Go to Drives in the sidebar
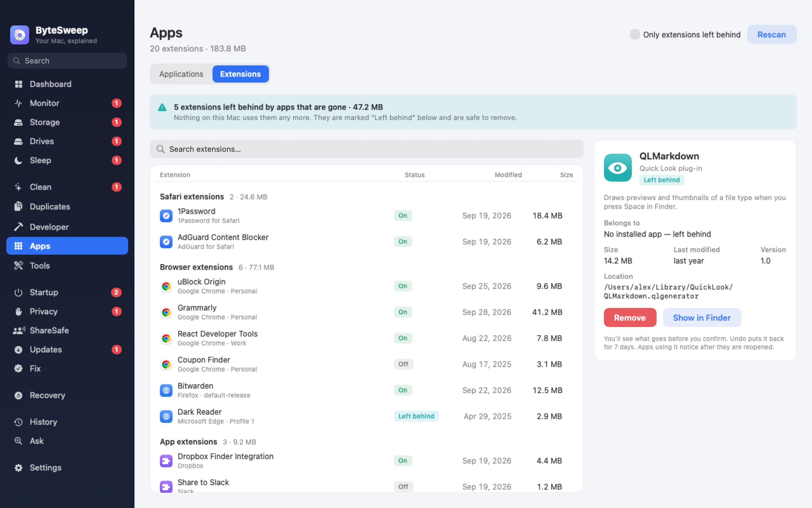Image resolution: width=812 pixels, height=508 pixels. click(67, 141)
